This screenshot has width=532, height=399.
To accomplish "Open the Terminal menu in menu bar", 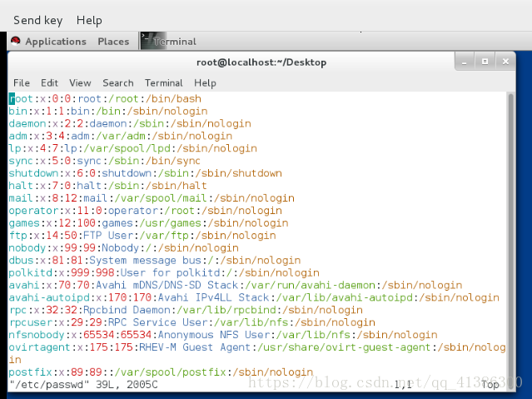I will point(164,82).
